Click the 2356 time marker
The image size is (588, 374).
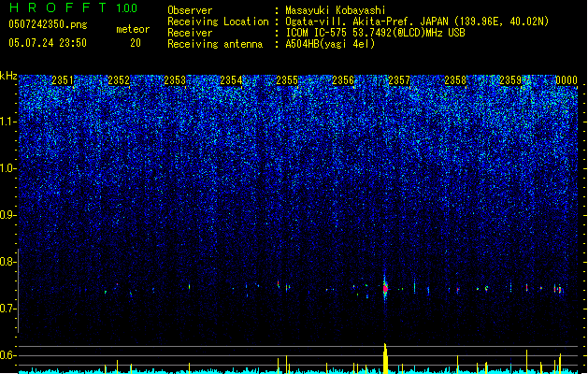(x=343, y=80)
